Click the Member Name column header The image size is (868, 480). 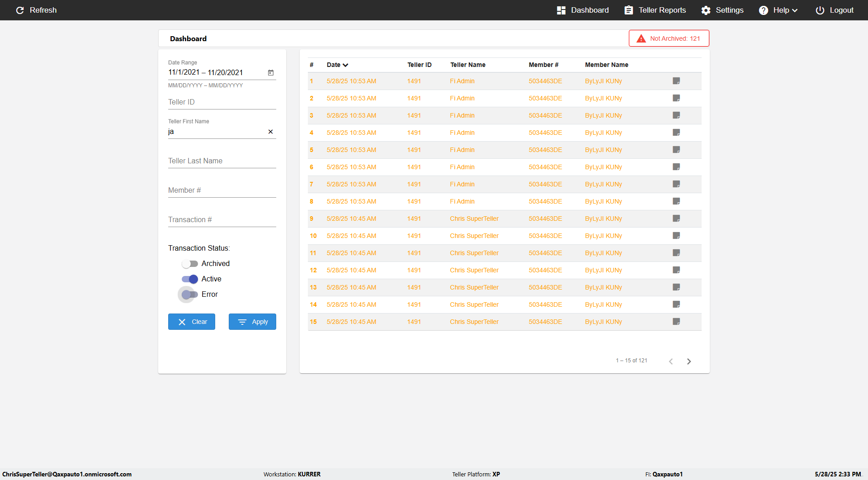[607, 65]
